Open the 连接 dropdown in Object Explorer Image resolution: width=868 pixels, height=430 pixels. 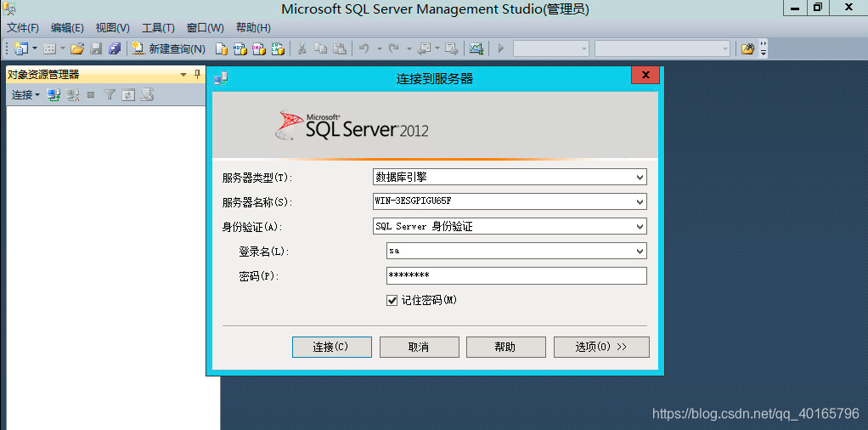pyautogui.click(x=26, y=95)
